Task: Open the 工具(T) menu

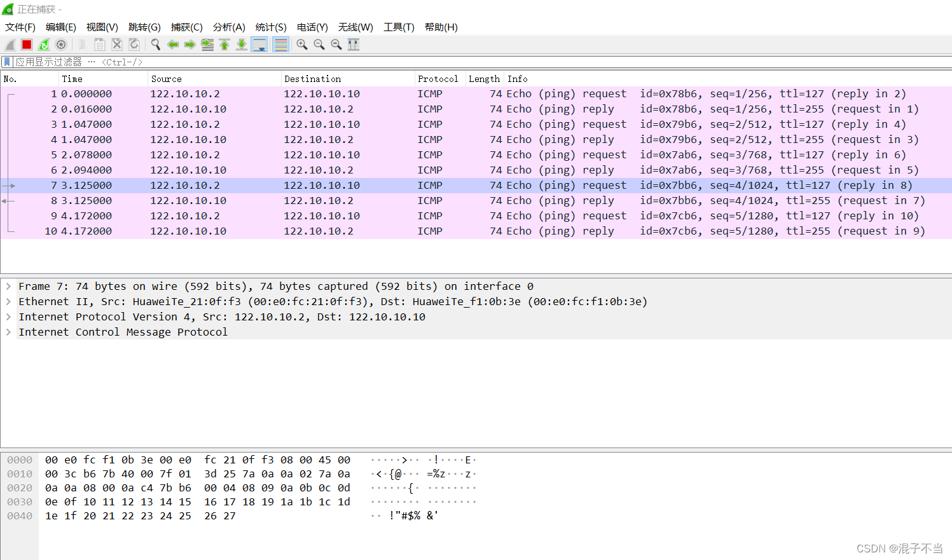Action: [x=399, y=27]
